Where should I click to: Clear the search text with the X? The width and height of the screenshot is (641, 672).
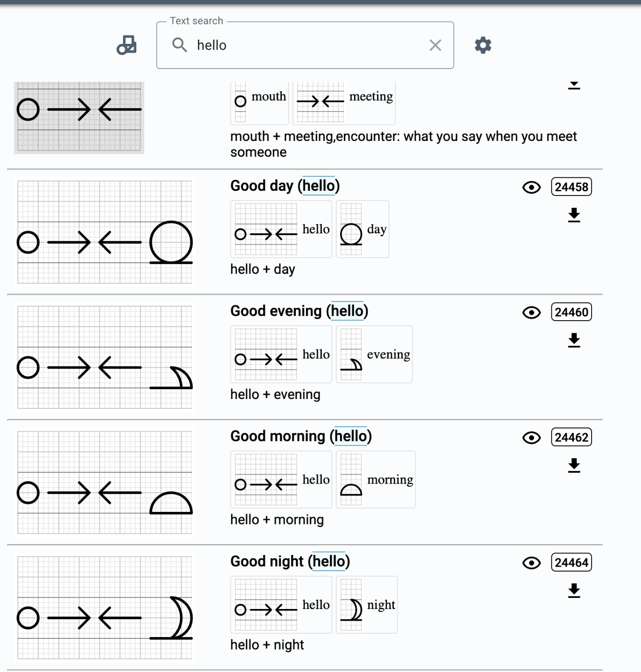coord(435,45)
